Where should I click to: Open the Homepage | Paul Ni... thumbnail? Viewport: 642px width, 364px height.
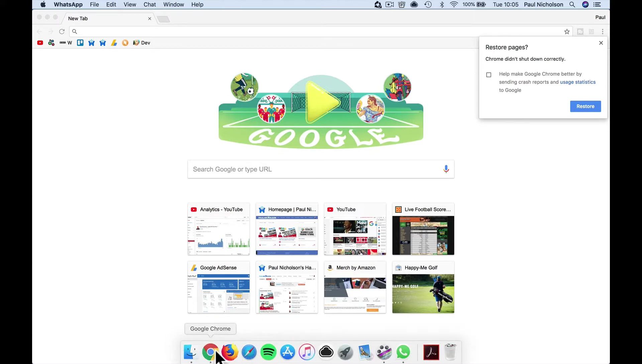point(287,229)
